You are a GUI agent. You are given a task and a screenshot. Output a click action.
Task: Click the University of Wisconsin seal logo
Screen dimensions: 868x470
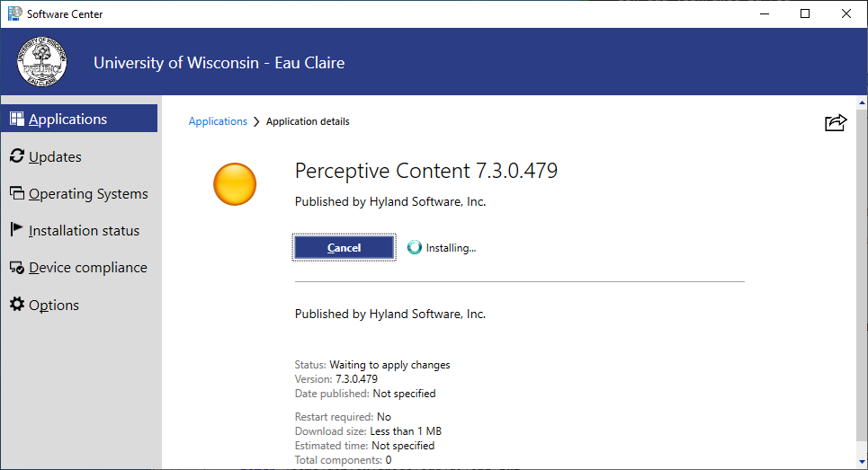(41, 62)
